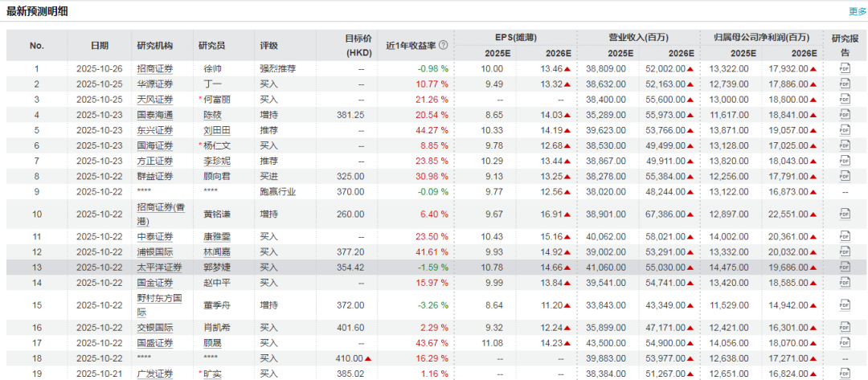The height and width of the screenshot is (380, 868).
Task: Open PDF report for 太平洋证券 row
Action: pos(845,268)
